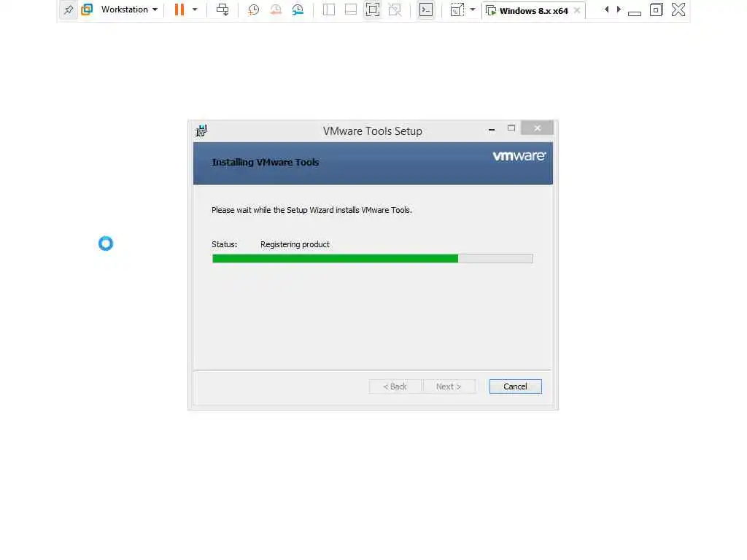Screen dimensions: 747x560
Task: Open the console view
Action: point(426,9)
